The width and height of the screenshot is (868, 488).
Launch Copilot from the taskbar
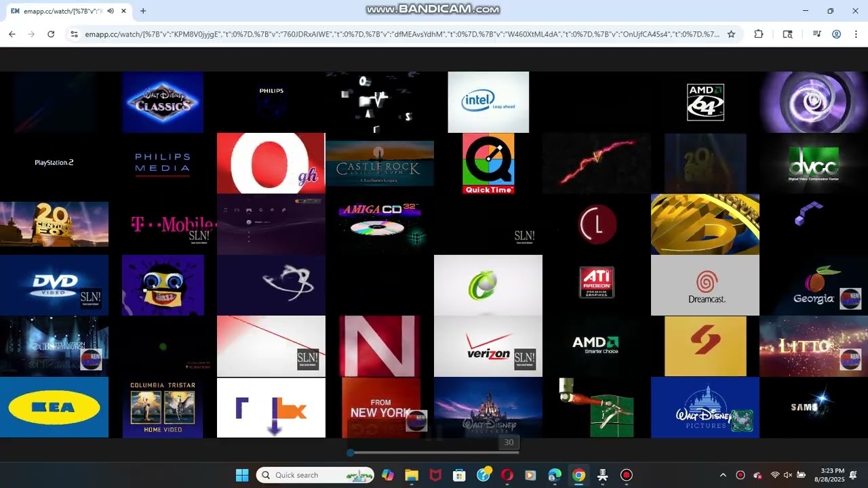387,475
